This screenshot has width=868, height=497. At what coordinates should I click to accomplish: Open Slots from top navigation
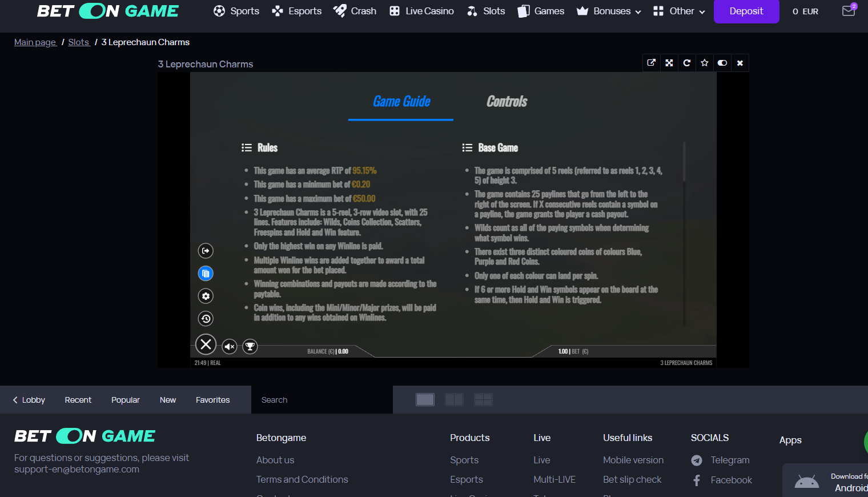(486, 11)
